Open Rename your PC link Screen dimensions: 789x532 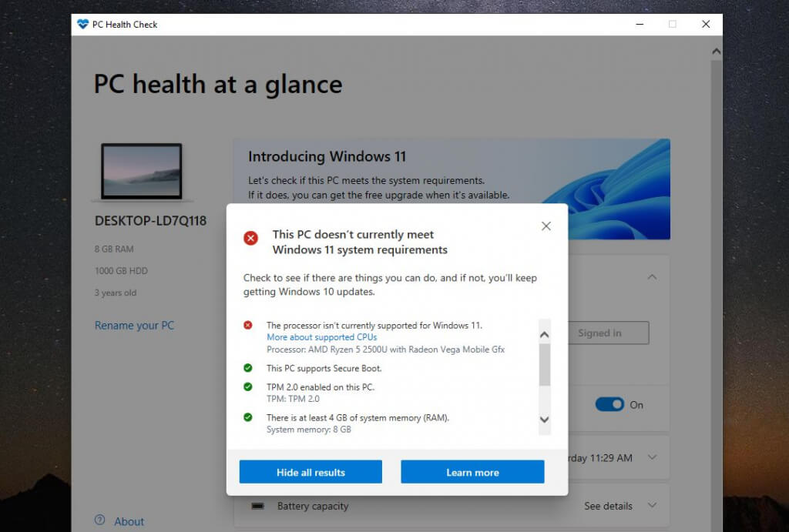[x=134, y=326]
